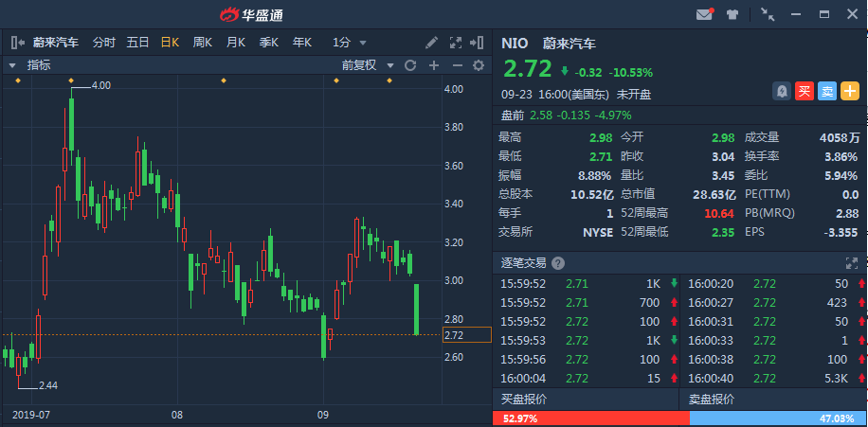Click the first diamond event marker
The width and height of the screenshot is (868, 427).
point(18,80)
